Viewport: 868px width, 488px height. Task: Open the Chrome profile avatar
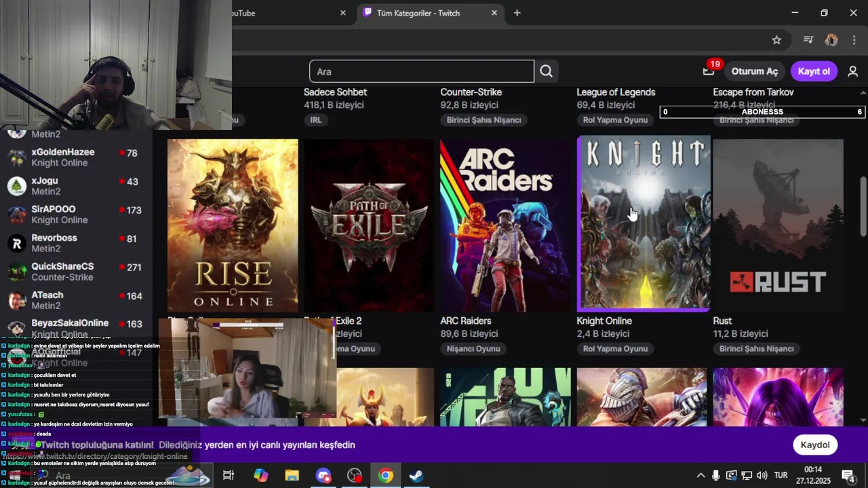[x=831, y=40]
